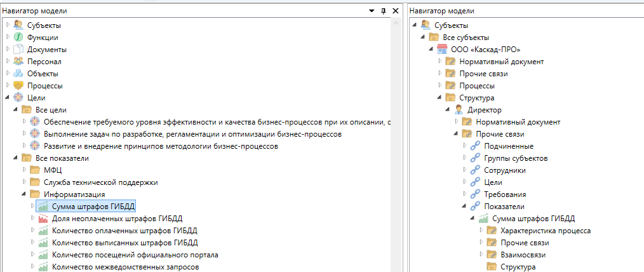This screenshot has height=272, width=644.
Task: Click the Процессы gear icon
Action: (18, 86)
